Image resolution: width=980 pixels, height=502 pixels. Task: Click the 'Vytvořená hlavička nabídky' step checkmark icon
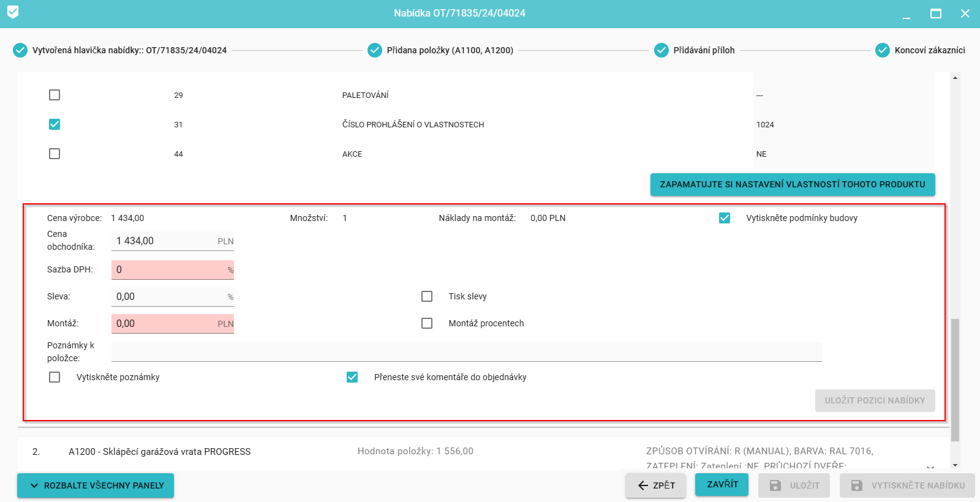pyautogui.click(x=20, y=50)
